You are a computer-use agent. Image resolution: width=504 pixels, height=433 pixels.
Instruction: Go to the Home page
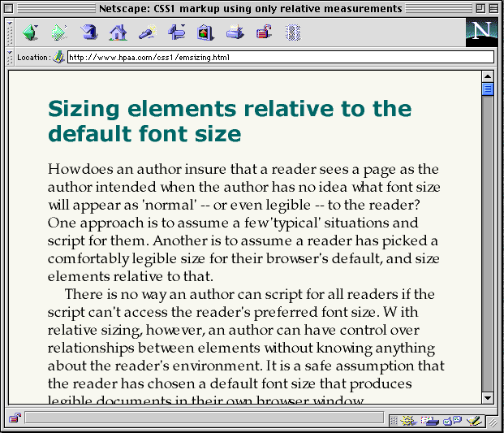[118, 33]
